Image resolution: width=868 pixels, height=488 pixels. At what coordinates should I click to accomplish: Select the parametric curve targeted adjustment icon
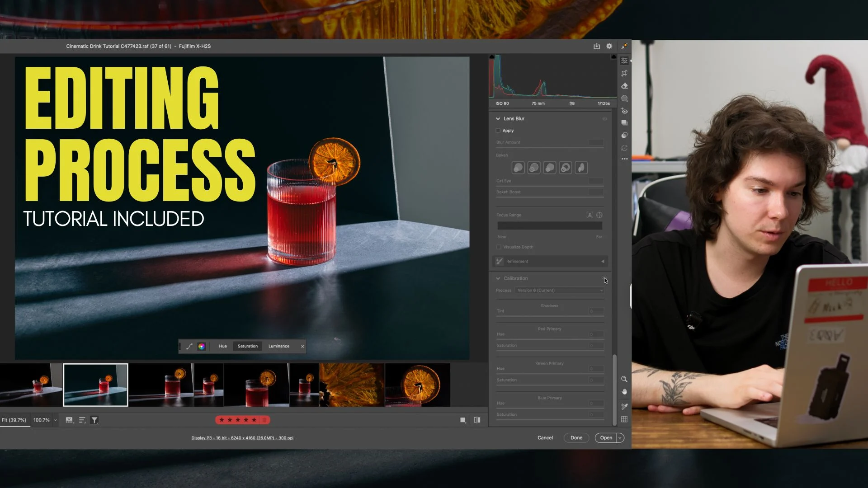tap(189, 347)
